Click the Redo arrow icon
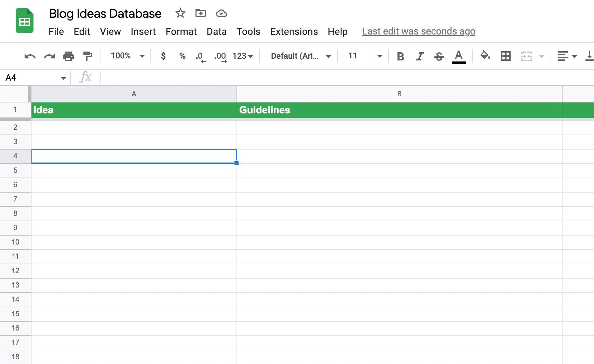 point(49,56)
